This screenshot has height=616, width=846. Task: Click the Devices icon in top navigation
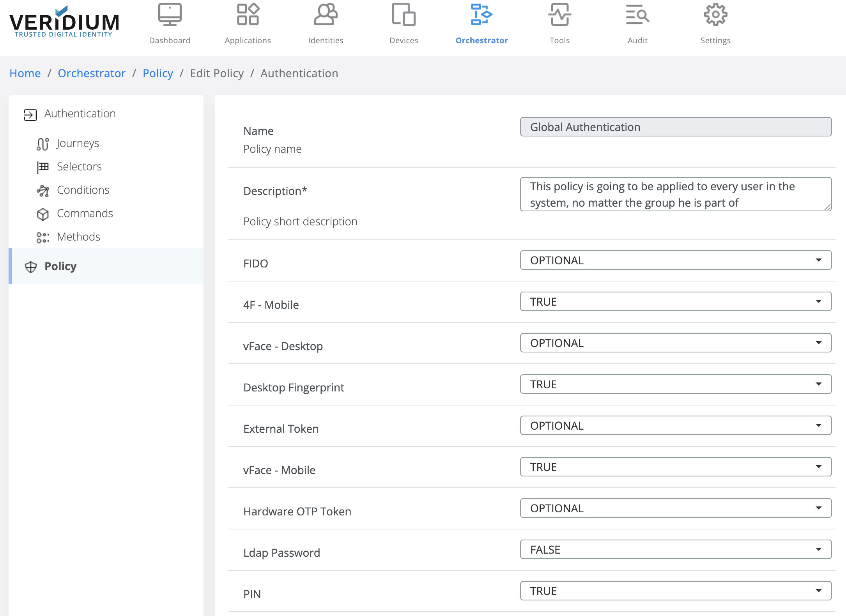(404, 15)
